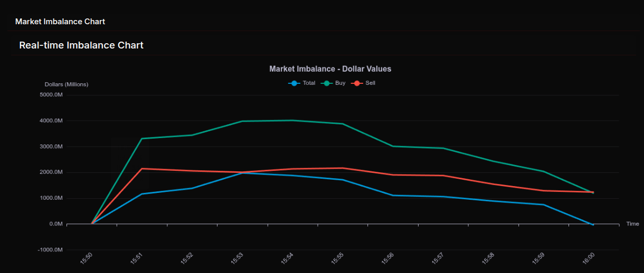Click the 3000.0M y-axis value
The image size is (644, 273).
click(51, 147)
